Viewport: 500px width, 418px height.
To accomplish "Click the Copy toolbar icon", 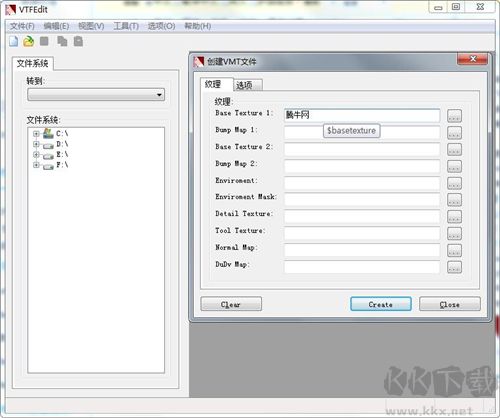I will click(x=62, y=41).
